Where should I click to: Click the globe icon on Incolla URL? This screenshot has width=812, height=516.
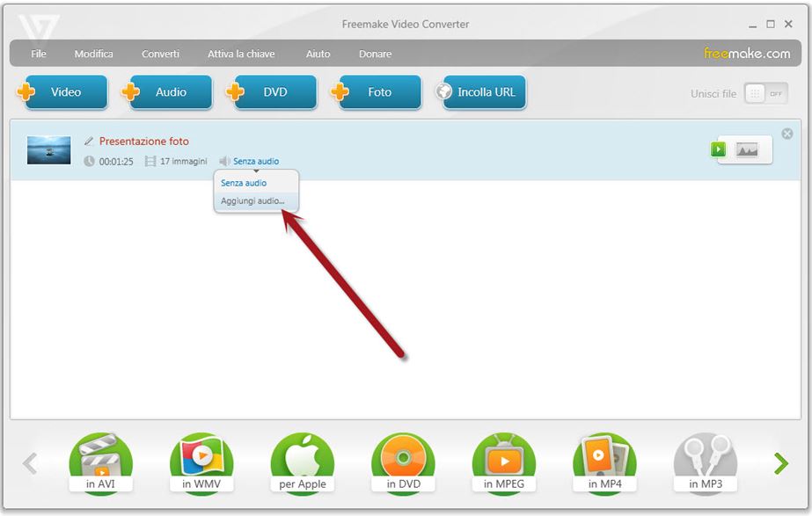click(443, 91)
